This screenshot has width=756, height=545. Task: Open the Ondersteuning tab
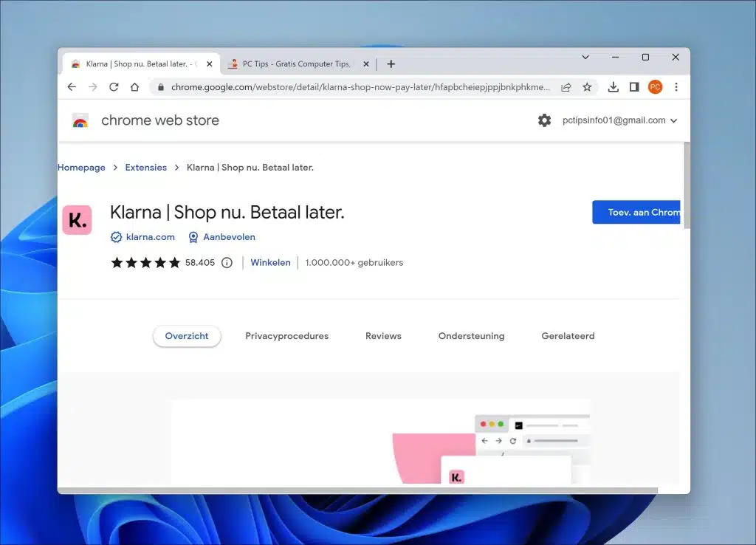point(471,336)
